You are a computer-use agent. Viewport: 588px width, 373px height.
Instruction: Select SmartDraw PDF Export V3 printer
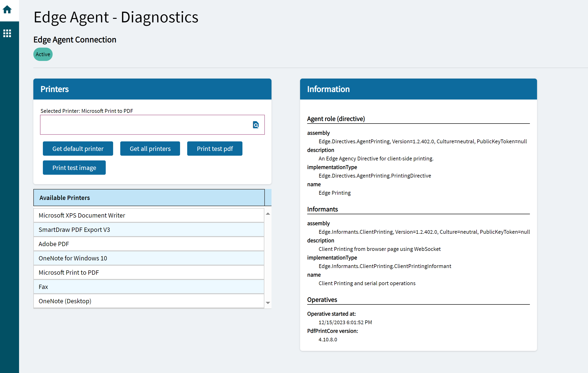tap(149, 230)
